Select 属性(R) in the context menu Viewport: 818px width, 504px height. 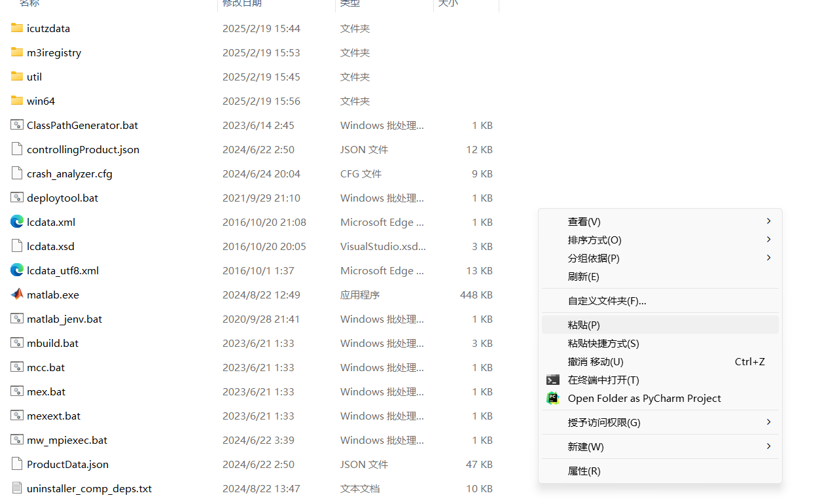(582, 471)
